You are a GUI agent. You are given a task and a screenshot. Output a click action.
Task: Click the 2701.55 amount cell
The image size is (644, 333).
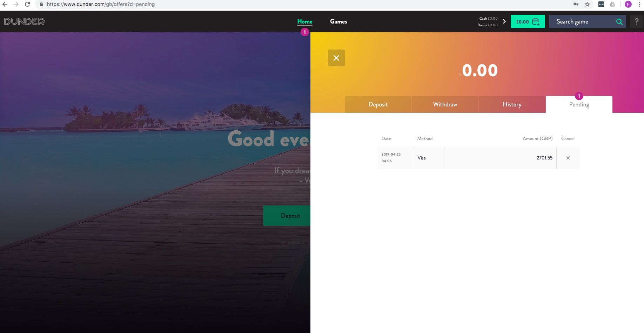coord(501,158)
